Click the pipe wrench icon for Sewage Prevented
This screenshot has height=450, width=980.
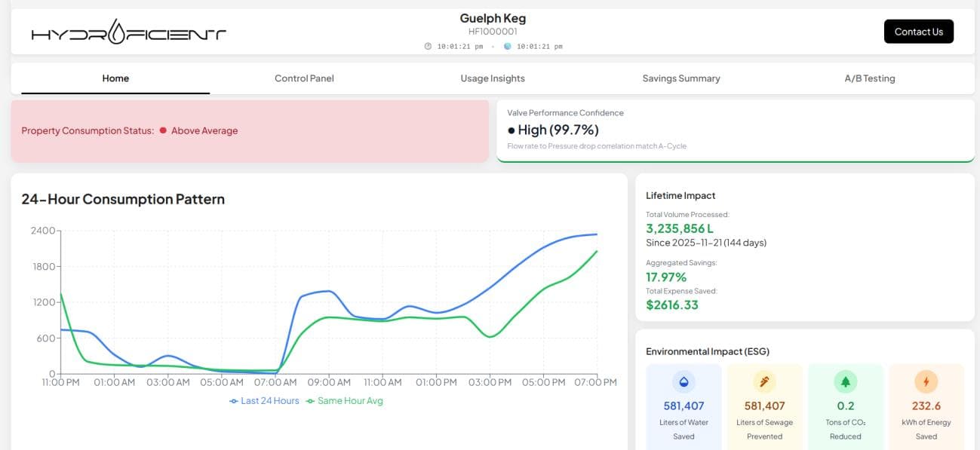(x=764, y=382)
